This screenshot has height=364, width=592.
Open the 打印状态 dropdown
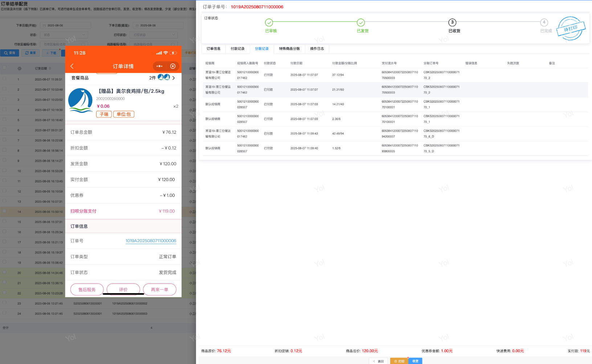tap(155, 35)
